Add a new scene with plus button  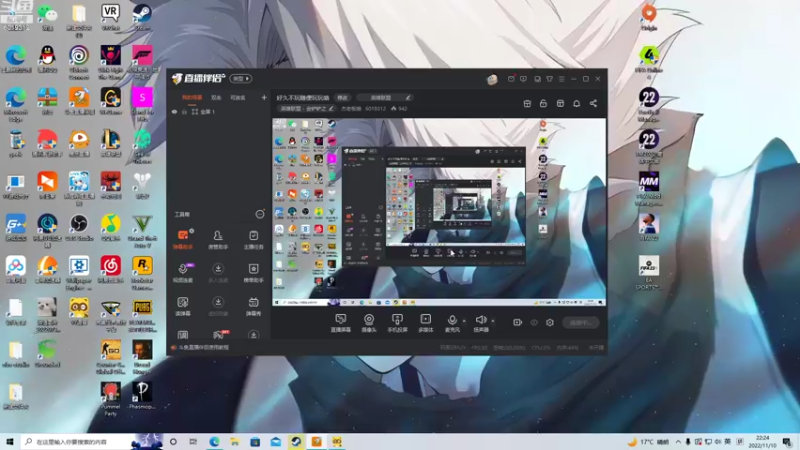point(264,97)
